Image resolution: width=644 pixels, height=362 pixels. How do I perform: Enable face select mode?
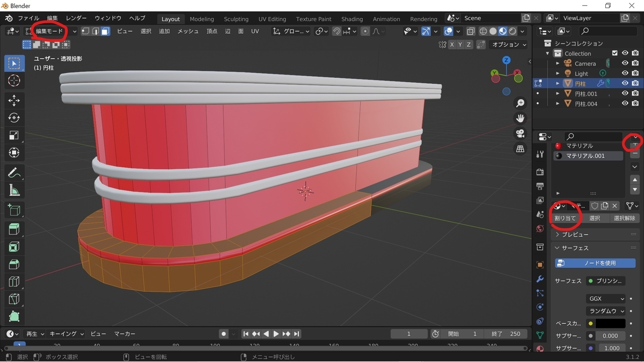(106, 31)
